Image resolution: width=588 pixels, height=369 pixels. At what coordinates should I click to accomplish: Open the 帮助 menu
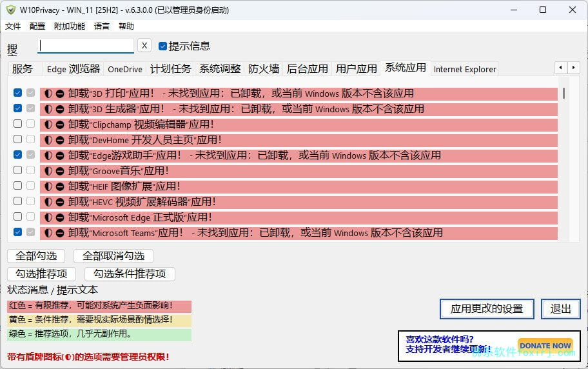pyautogui.click(x=126, y=26)
